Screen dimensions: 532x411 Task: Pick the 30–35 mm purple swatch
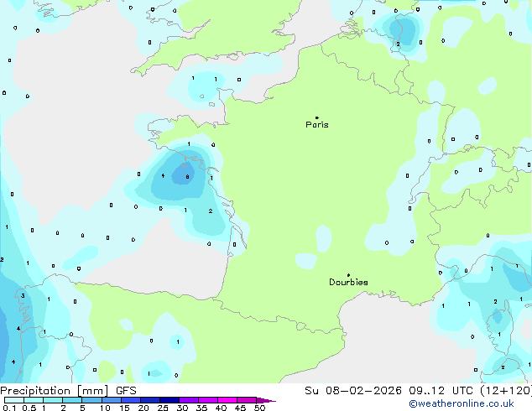click(188, 400)
